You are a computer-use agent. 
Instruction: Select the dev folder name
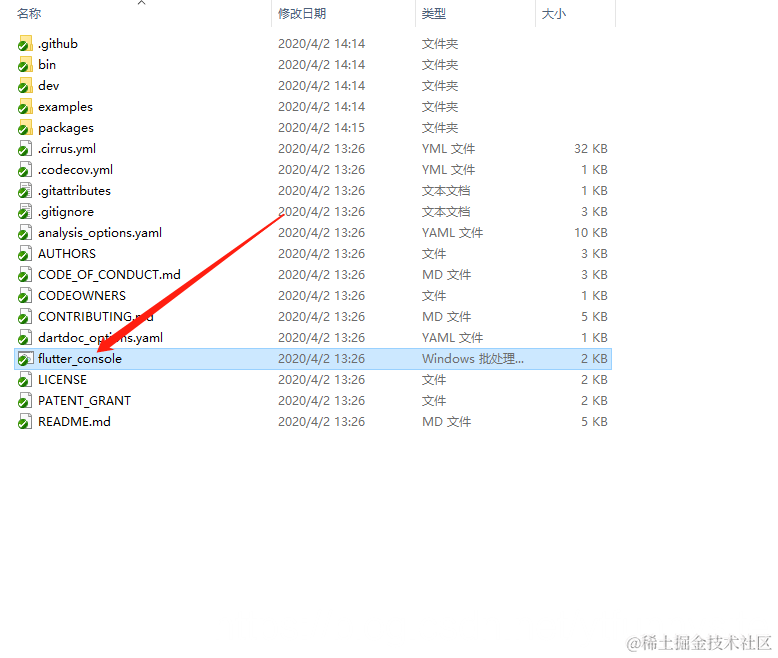(x=49, y=86)
